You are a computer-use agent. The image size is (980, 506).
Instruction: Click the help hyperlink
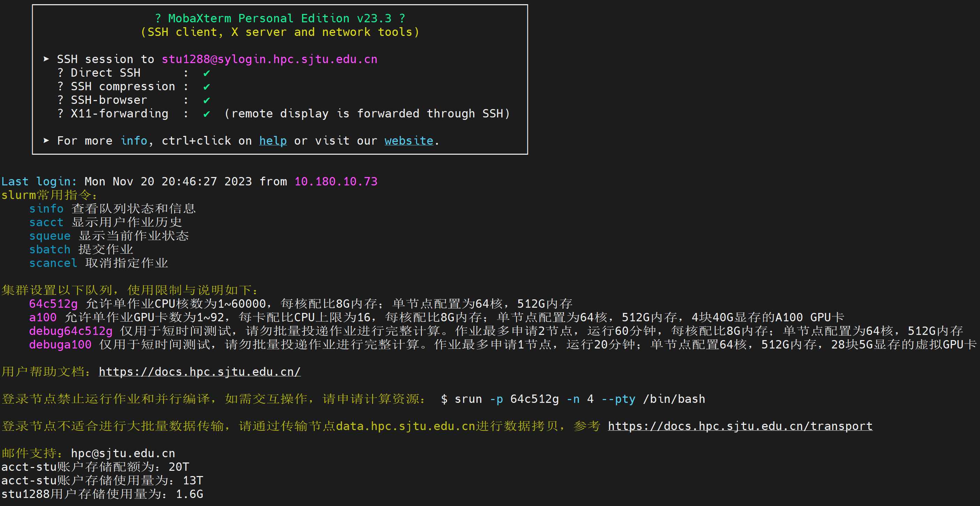tap(273, 141)
